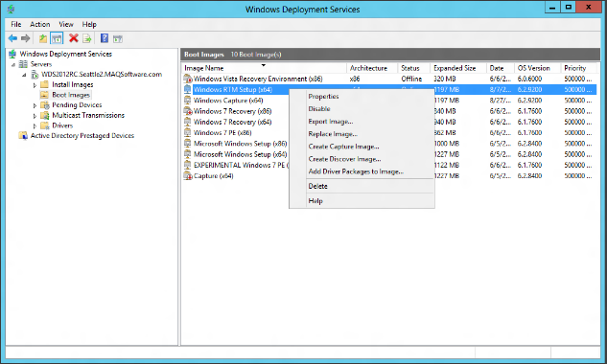
Task: Click the Up one level folder icon
Action: (x=43, y=38)
